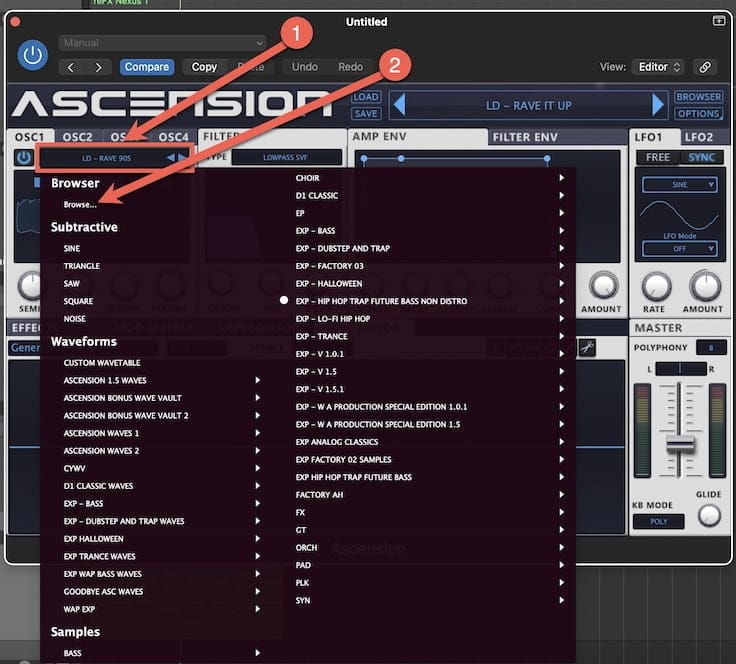This screenshot has width=736, height=664.
Task: Open the Editor view dropdown
Action: (659, 67)
